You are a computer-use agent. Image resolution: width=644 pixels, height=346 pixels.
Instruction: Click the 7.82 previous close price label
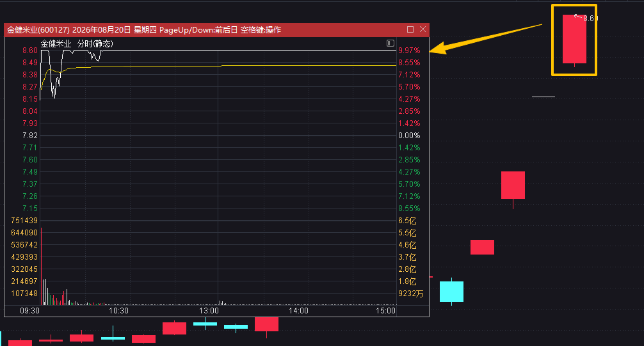(30, 136)
